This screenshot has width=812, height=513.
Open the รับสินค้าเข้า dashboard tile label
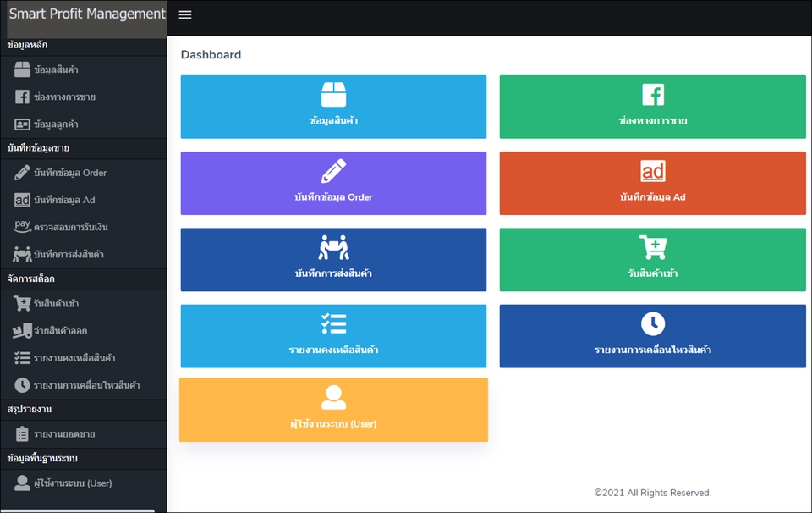pyautogui.click(x=653, y=273)
